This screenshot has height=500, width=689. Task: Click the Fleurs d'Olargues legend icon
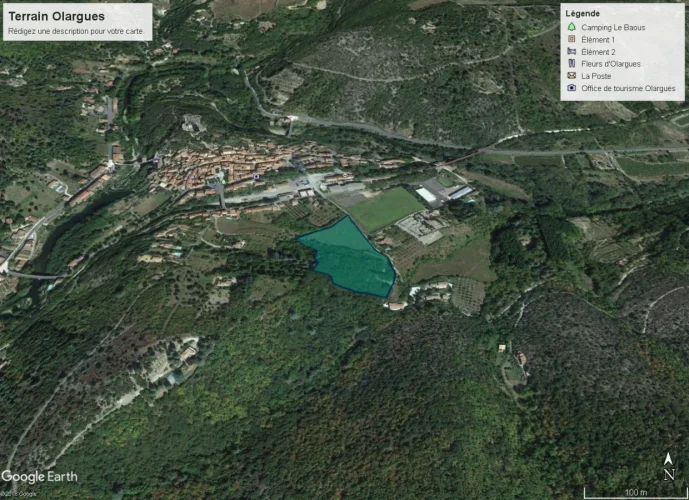coord(571,64)
